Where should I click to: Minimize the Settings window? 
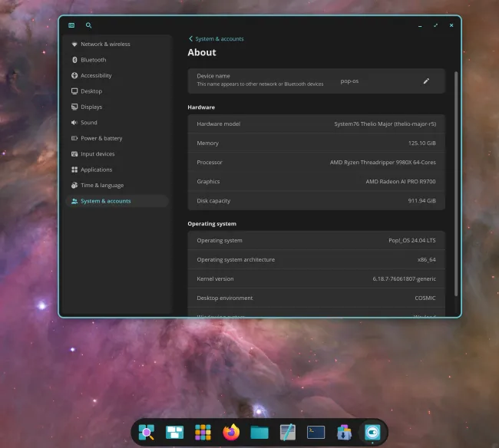click(x=420, y=25)
